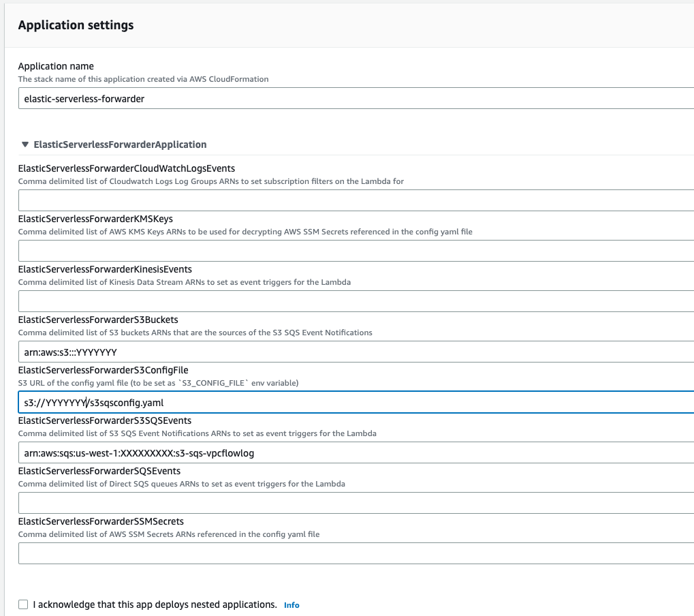Click the acknowledgement sentence about nested applications

155,604
